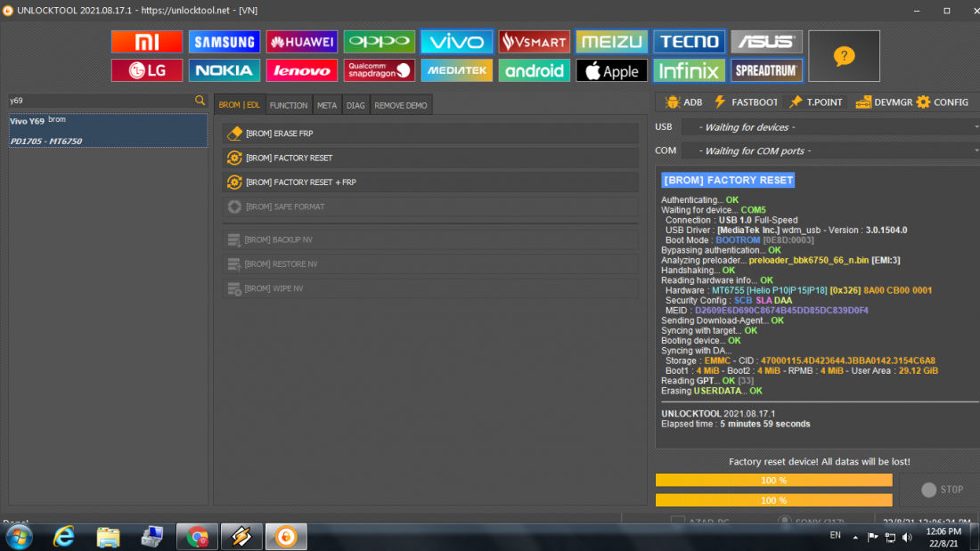The image size is (980, 551).
Task: Select the Apple brand logo
Action: [x=612, y=70]
